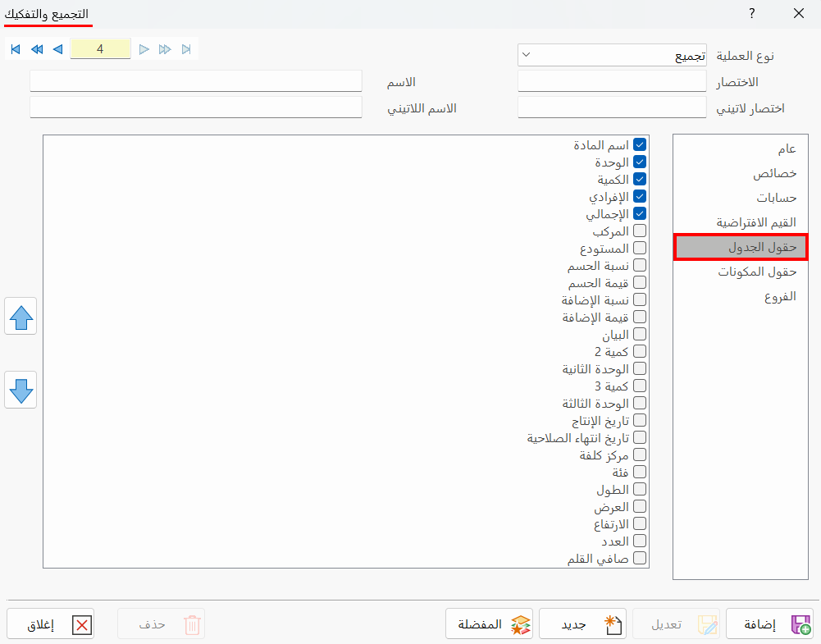
Task: Open المفضلة favorites button
Action: 489,623
